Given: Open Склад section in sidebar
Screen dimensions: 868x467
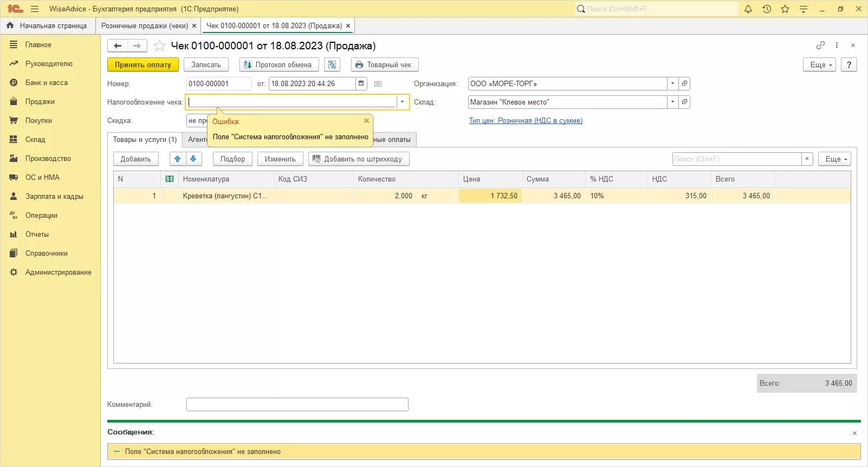Looking at the screenshot, I should click(x=35, y=139).
